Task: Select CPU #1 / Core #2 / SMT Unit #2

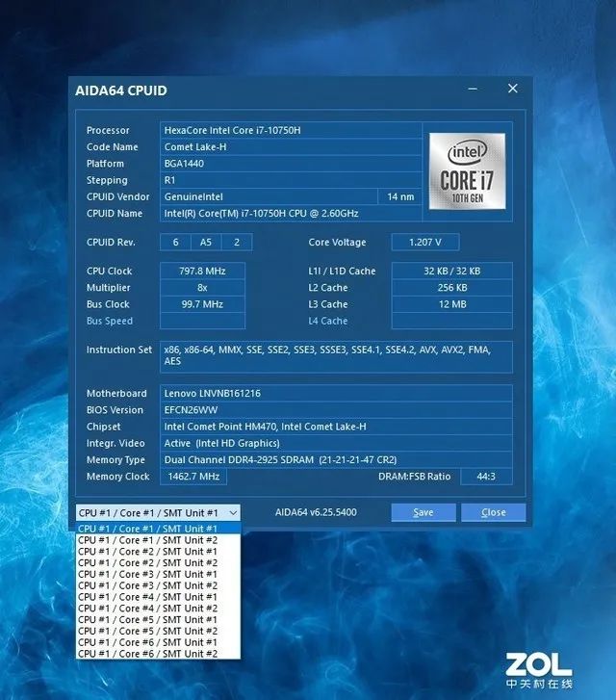Action: point(158,563)
